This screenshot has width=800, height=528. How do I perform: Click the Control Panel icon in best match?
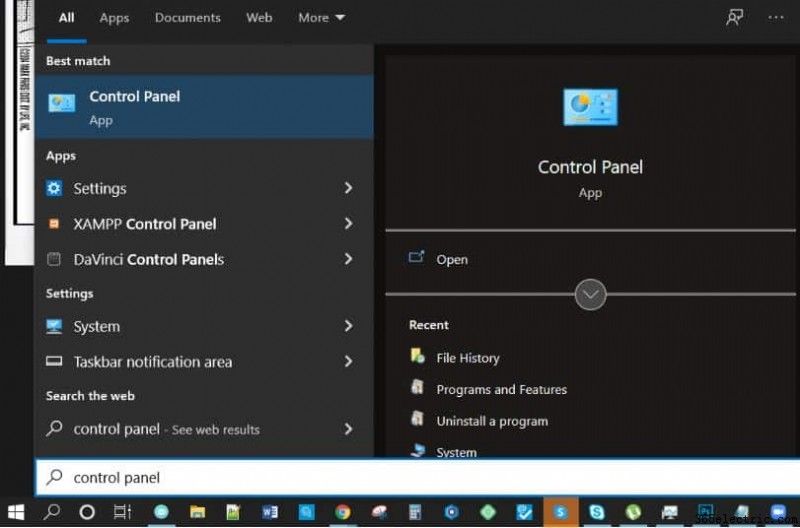(x=62, y=104)
